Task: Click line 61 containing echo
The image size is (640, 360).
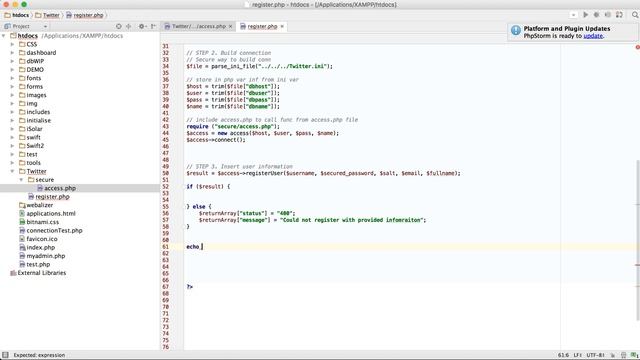Action: click(x=409, y=247)
